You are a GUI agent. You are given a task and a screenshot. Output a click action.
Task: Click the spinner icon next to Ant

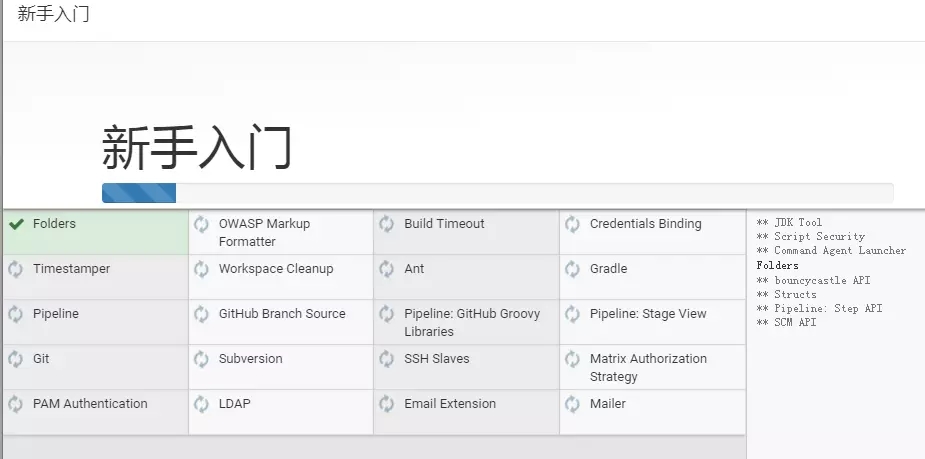(x=386, y=269)
